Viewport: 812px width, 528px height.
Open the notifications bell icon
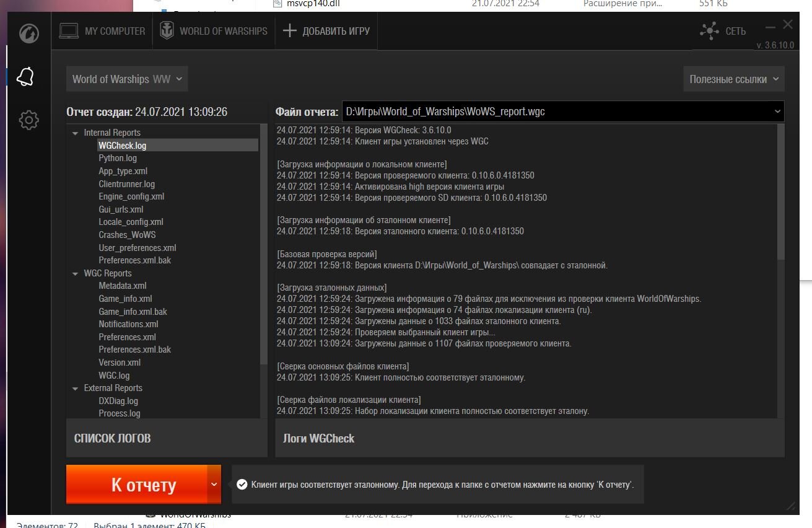tap(25, 77)
